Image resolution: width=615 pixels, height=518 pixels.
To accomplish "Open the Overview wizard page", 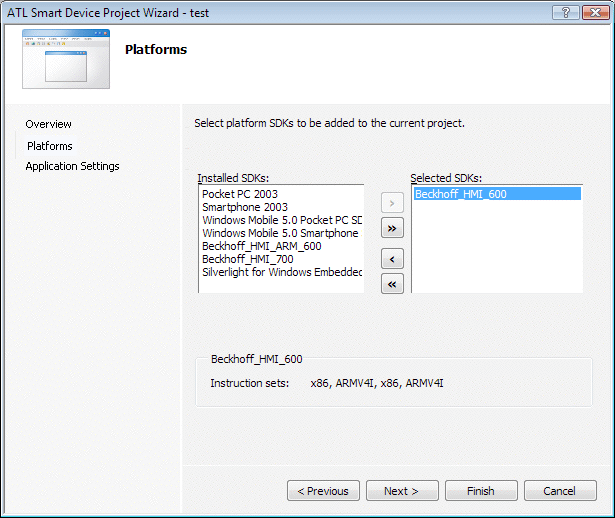I will click(49, 124).
